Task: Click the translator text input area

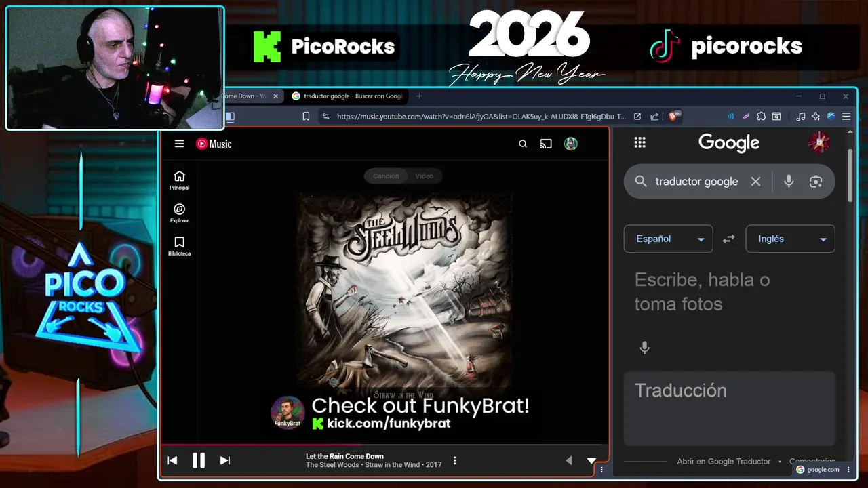Action: click(x=729, y=292)
